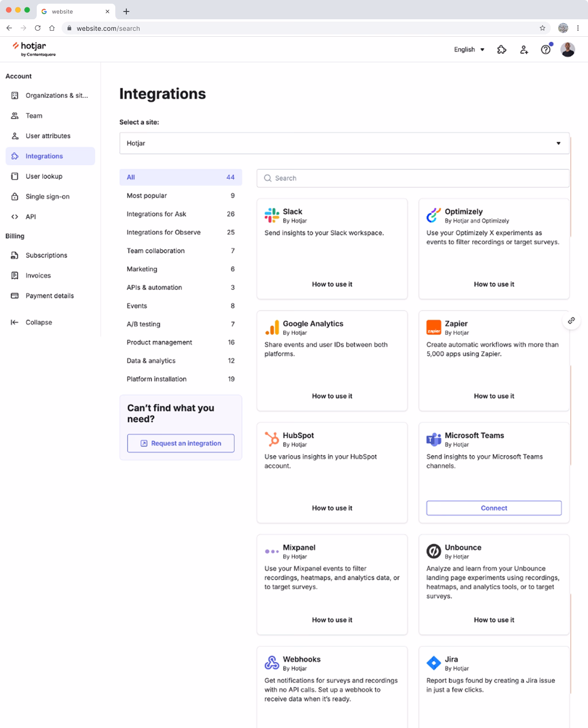The height and width of the screenshot is (728, 588).
Task: Open the Select a site Hotjar dropdown
Action: click(x=345, y=143)
